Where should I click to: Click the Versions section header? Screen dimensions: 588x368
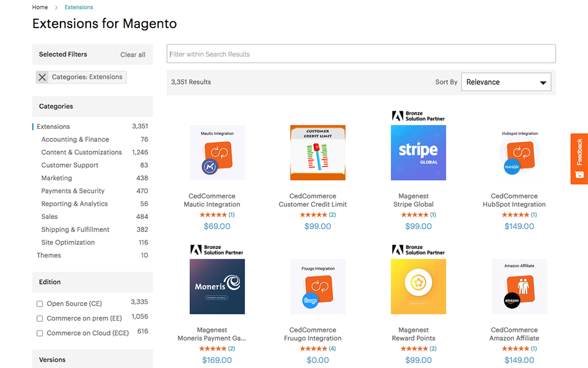tap(93, 359)
